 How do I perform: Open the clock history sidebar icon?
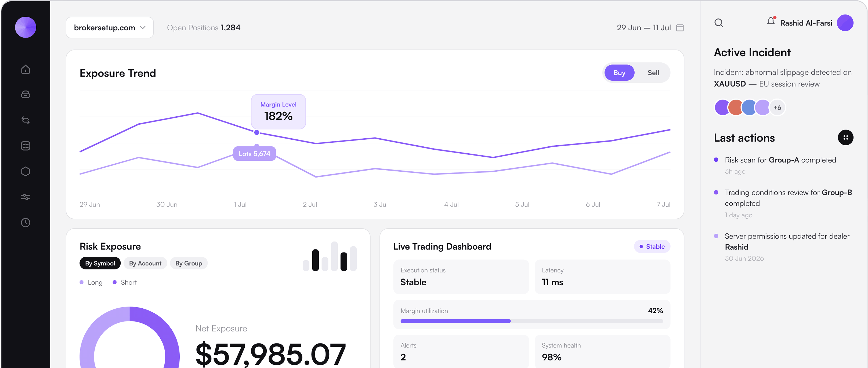coord(26,223)
